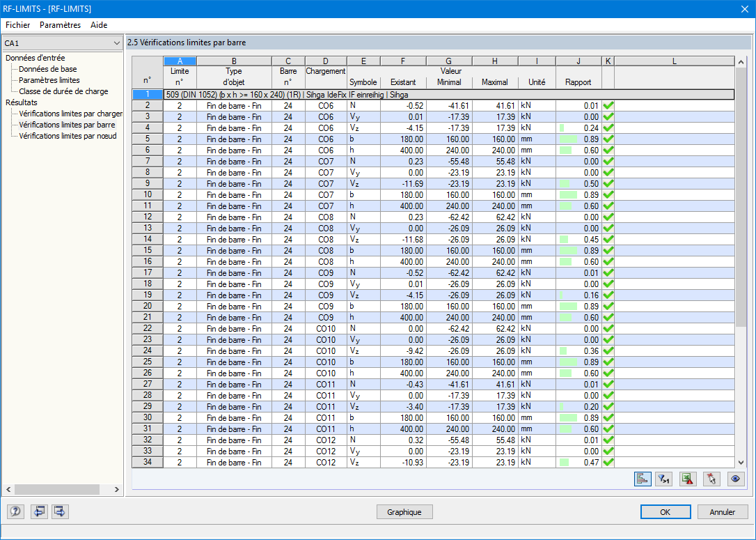Open the Aide menu
756x540 pixels.
[99, 25]
